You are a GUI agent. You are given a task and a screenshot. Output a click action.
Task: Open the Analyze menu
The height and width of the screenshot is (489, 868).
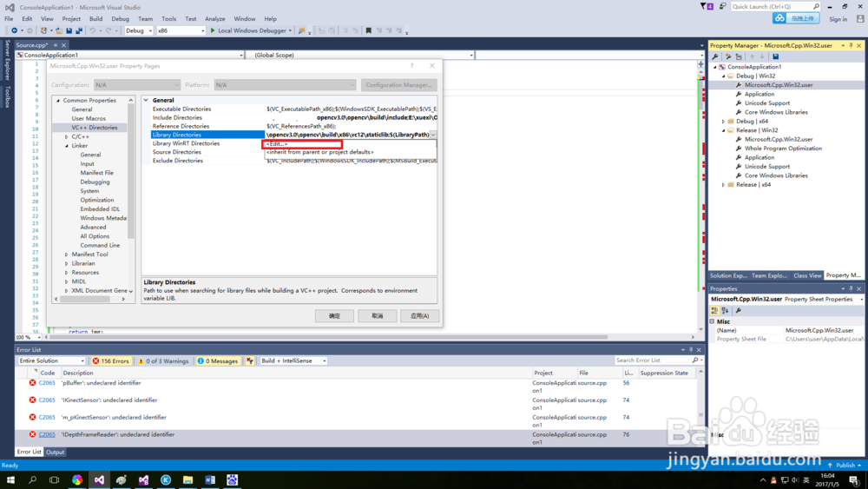coord(214,19)
